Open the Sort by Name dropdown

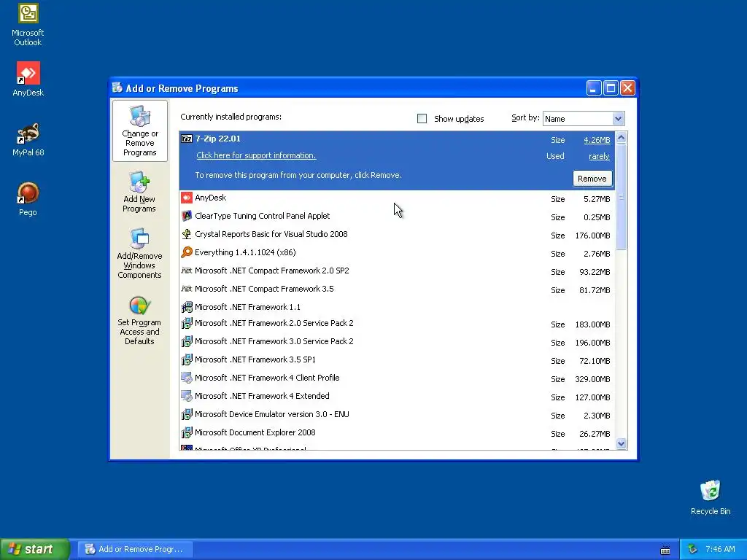tap(618, 119)
